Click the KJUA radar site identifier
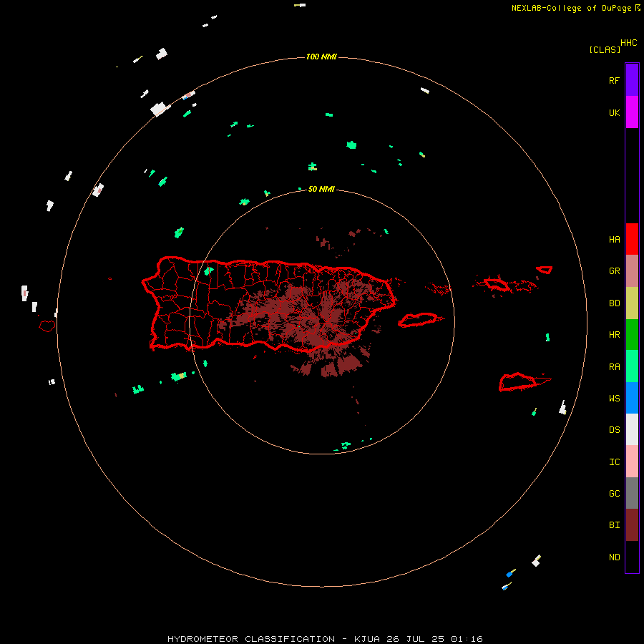The width and height of the screenshot is (644, 644). [x=367, y=639]
